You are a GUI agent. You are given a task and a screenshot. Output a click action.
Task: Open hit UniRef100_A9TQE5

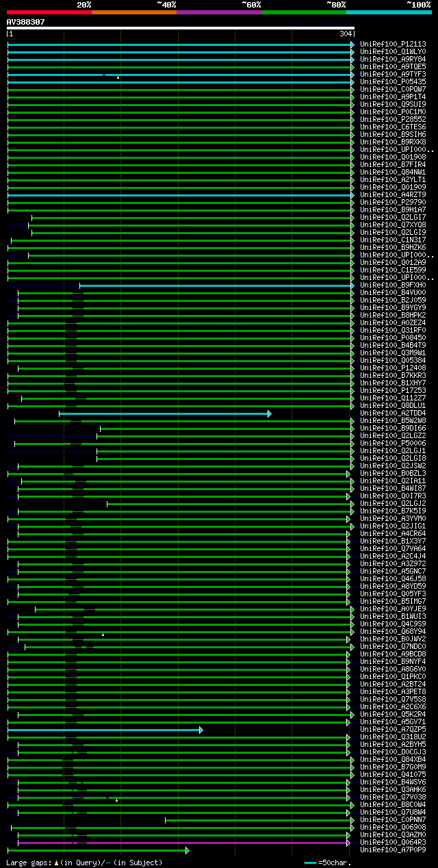(393, 66)
